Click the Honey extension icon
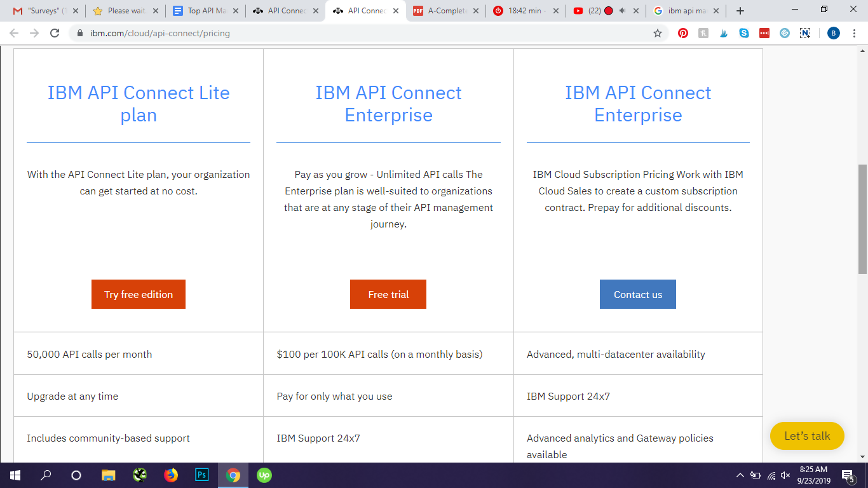The width and height of the screenshot is (868, 488). coord(703,34)
